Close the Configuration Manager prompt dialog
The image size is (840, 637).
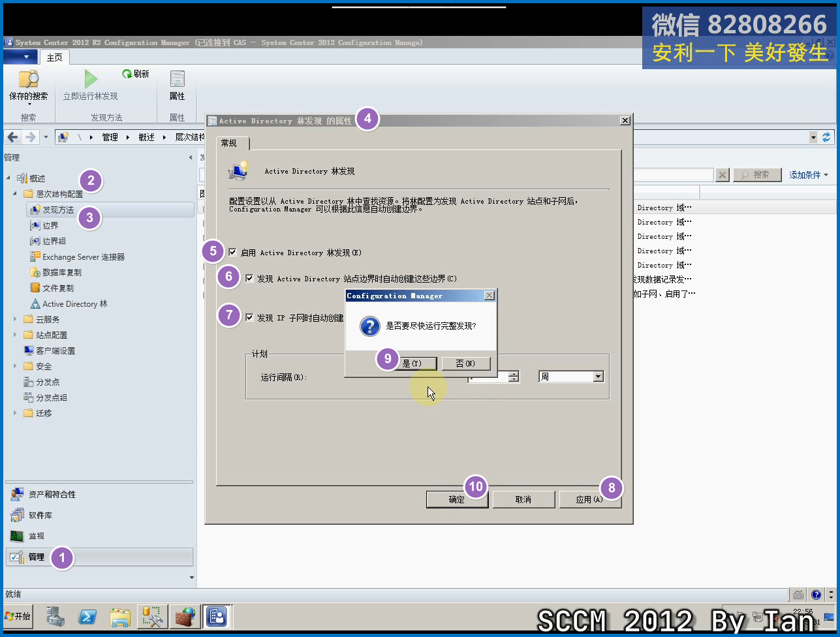(x=490, y=296)
